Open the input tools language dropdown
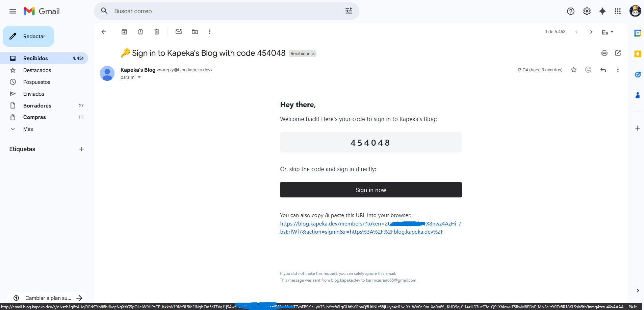Viewport: 644px width, 310px height. pos(608,32)
